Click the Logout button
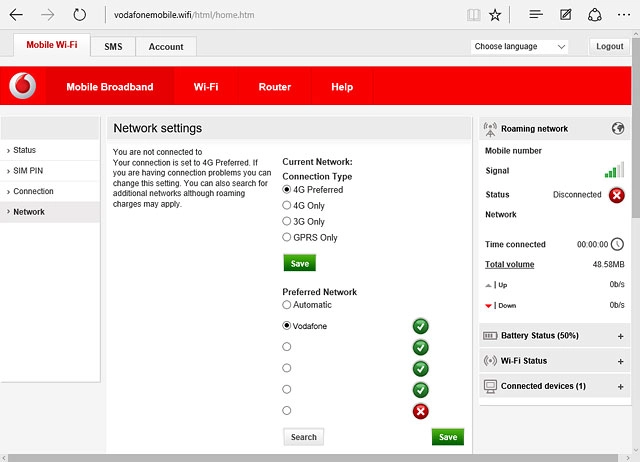The image size is (640, 462). tap(609, 47)
